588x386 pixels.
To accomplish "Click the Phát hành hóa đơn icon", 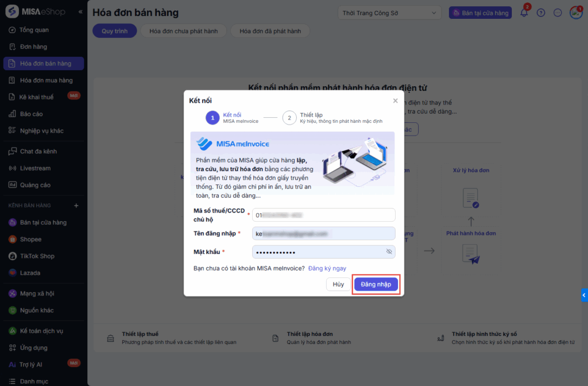I will [x=471, y=254].
